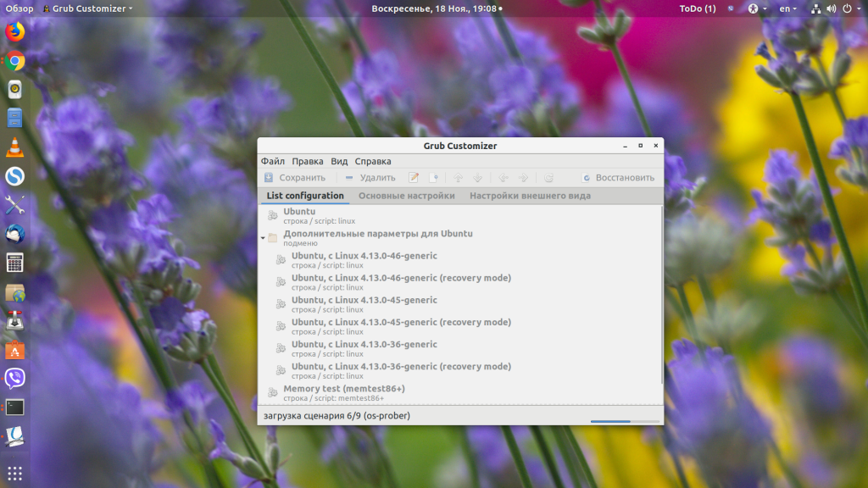Collapse the Дополнительные параметры для Ubuntu submenu

click(x=263, y=238)
